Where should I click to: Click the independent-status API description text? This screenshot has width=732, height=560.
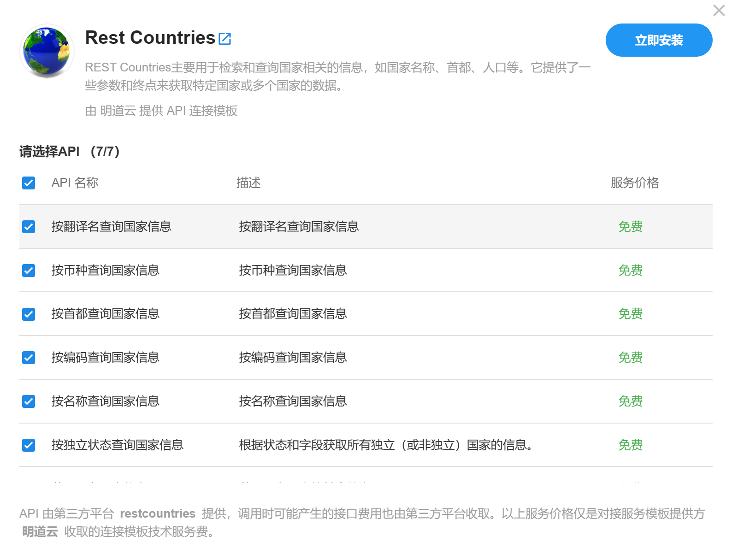pos(385,445)
